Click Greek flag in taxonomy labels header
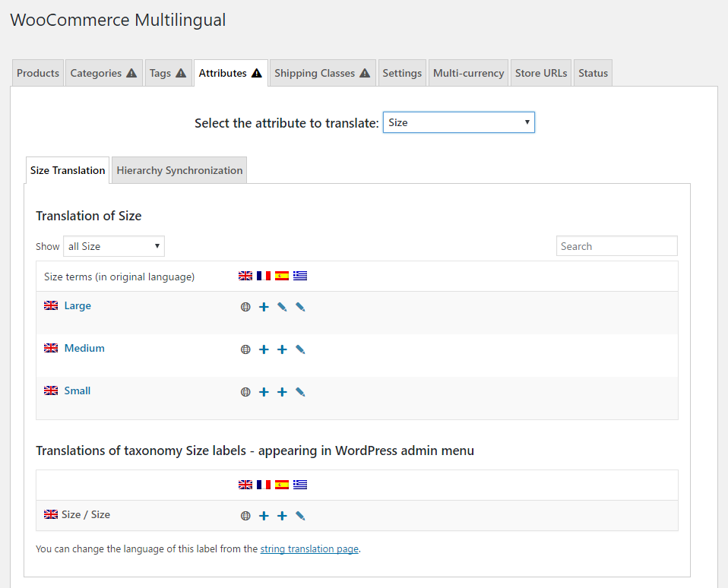728x588 pixels. point(300,485)
